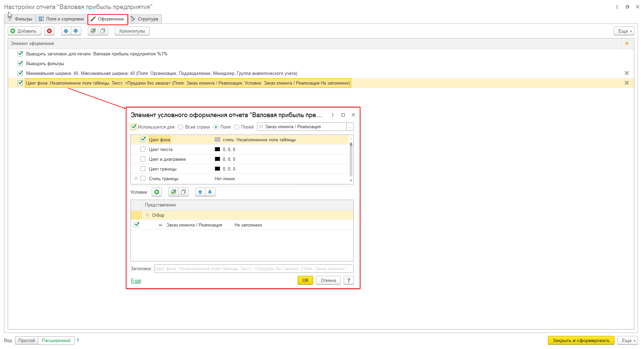The width and height of the screenshot is (644, 349).
Task: Click the gray 'Цвет фона' color swatch
Action: pos(217,140)
